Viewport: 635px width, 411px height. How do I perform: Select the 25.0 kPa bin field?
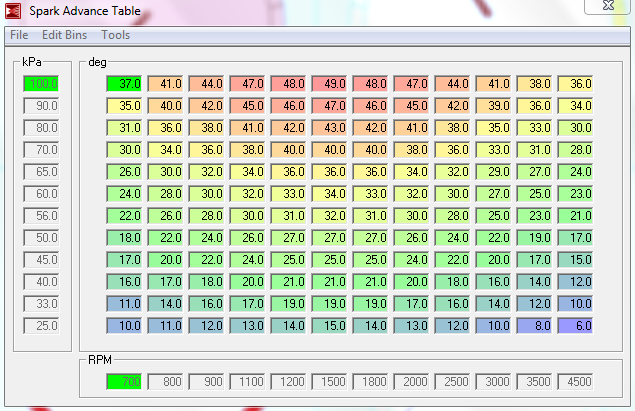pos(41,326)
